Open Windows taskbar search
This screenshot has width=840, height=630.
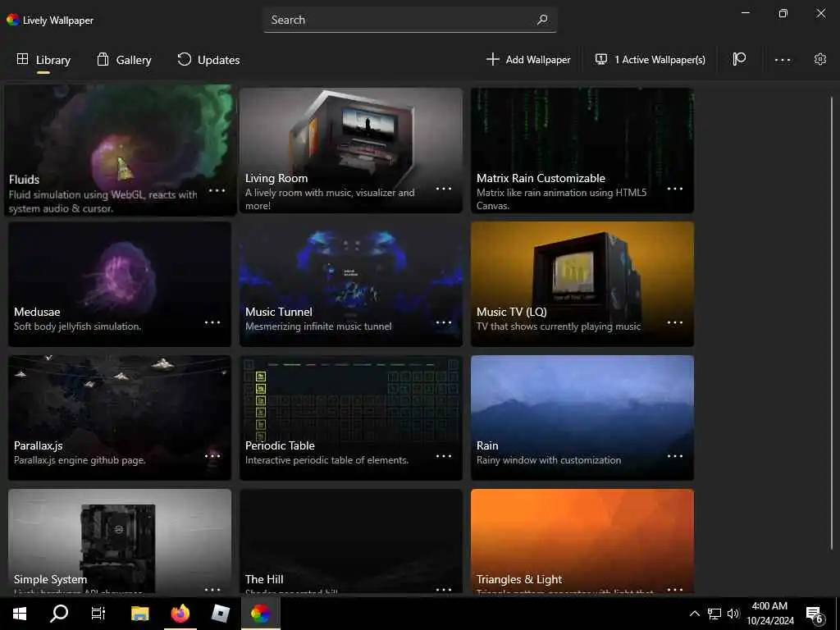click(x=59, y=614)
